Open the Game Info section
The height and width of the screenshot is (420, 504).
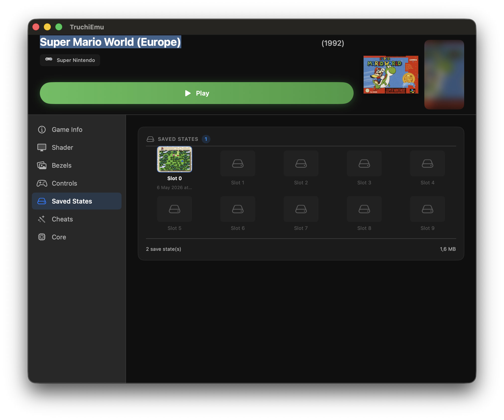coord(77,130)
